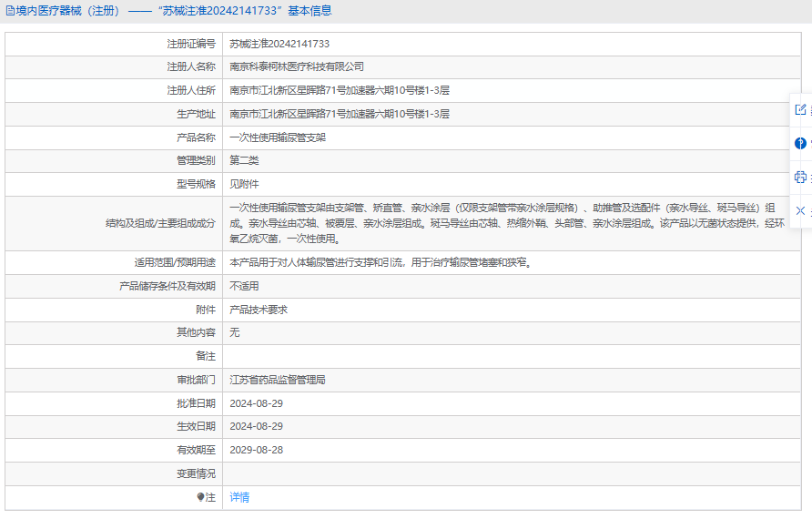Click the 型号规格 label
Screen dimensions: 812x519
(x=196, y=185)
